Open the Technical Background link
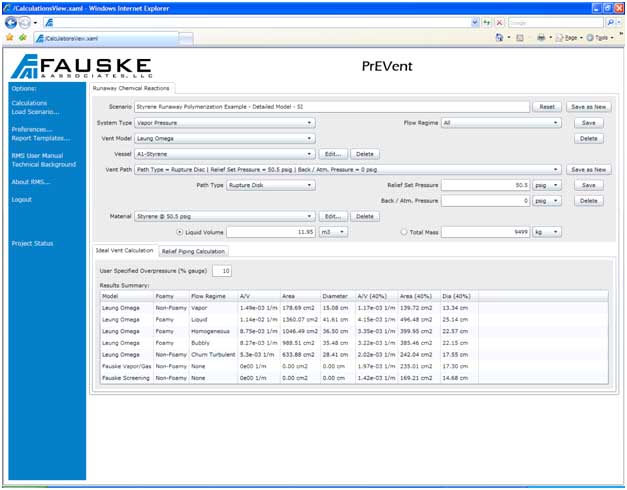 coord(44,164)
